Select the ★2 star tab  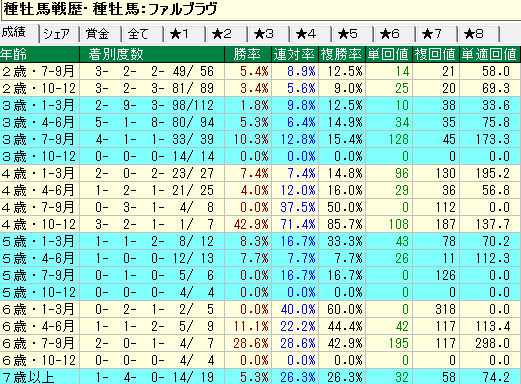pos(226,34)
